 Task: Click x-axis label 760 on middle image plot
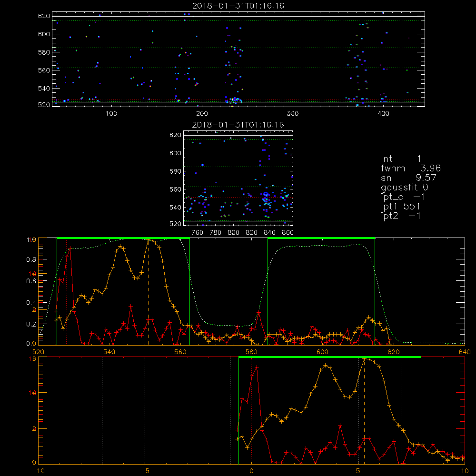click(x=198, y=233)
